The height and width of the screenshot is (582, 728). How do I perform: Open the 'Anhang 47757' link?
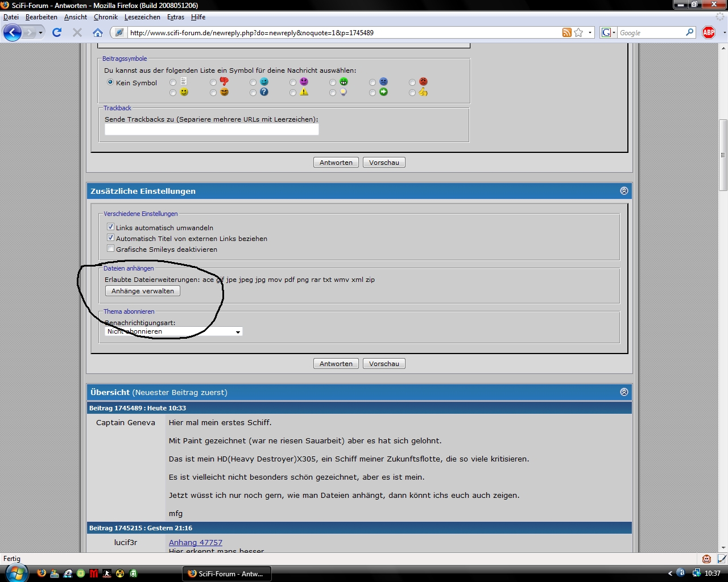[x=196, y=543]
